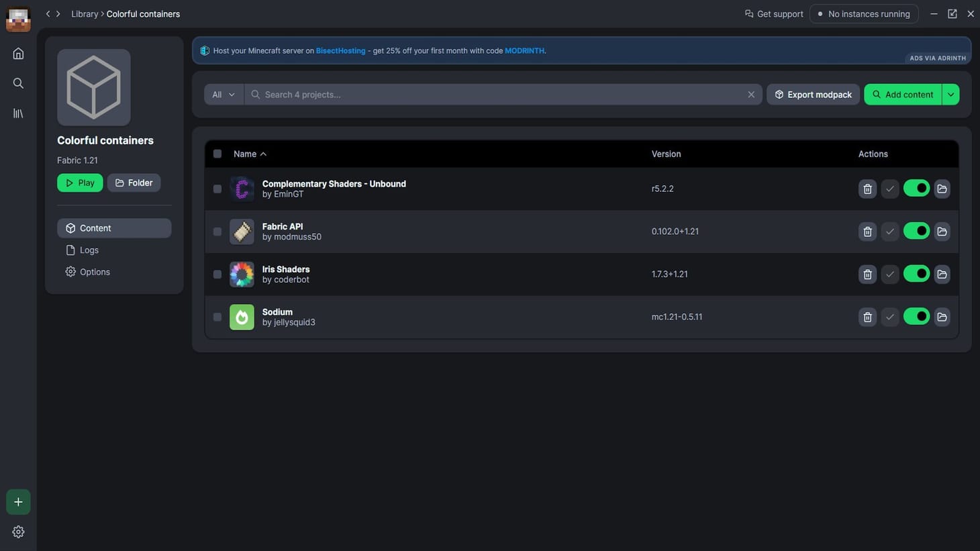Check the Fabric API row checkbox
The width and height of the screenshot is (980, 551).
click(x=217, y=232)
